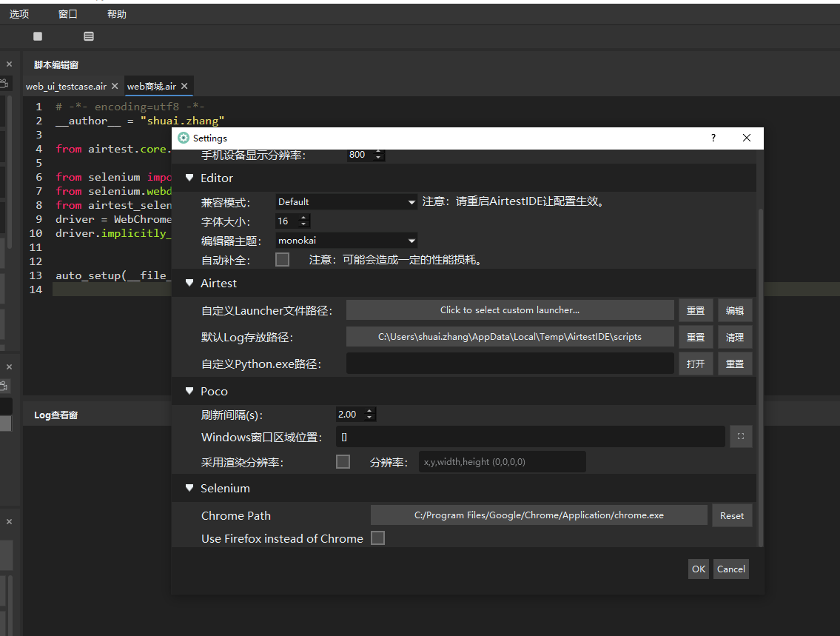Toggle the 采用渲染分辨率 checkbox

343,461
